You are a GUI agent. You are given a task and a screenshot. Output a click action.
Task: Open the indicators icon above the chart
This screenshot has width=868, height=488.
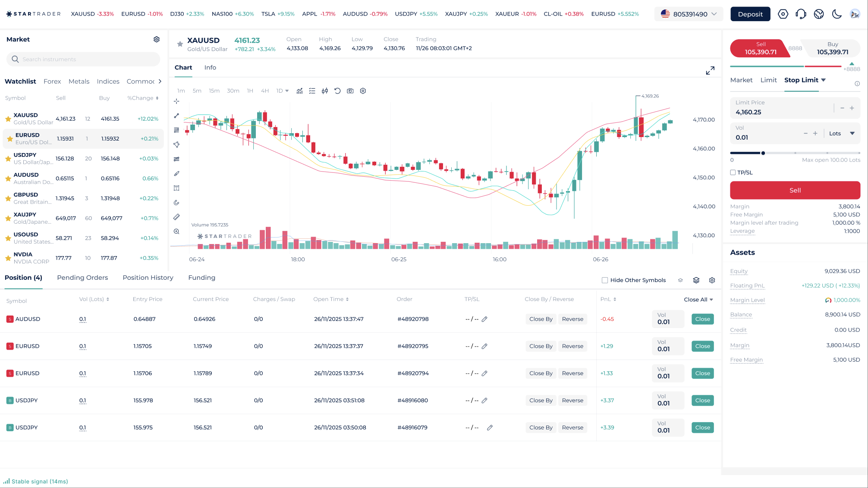tap(299, 91)
